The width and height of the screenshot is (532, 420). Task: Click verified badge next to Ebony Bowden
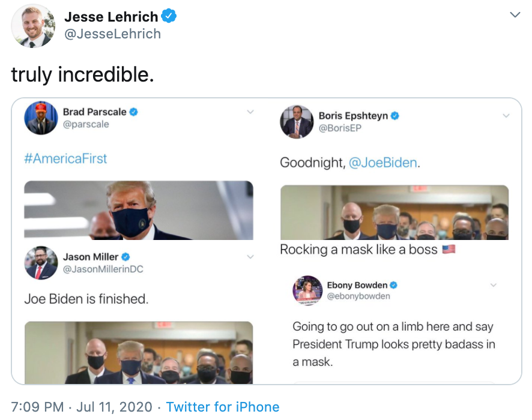coord(394,285)
